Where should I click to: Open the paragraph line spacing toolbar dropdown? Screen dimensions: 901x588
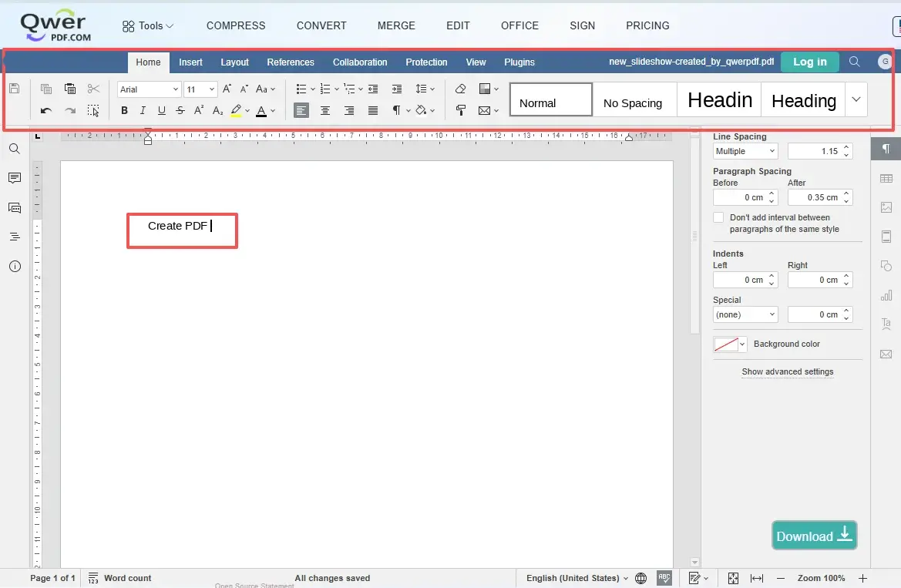(425, 89)
